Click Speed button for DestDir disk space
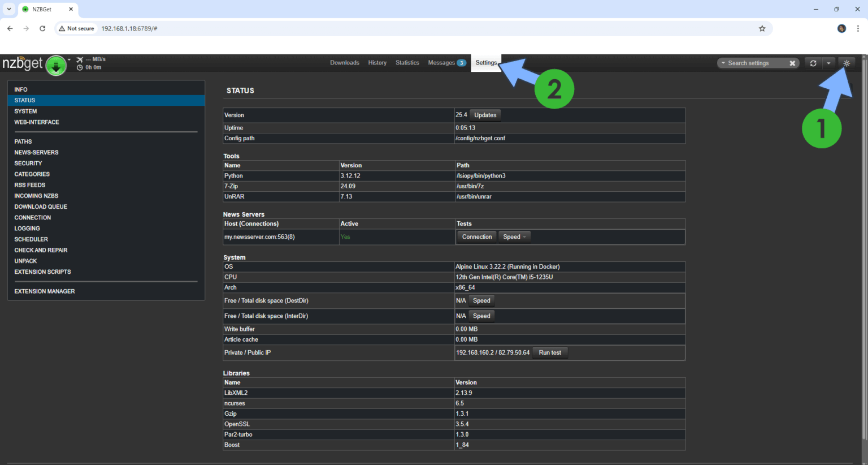 click(481, 301)
